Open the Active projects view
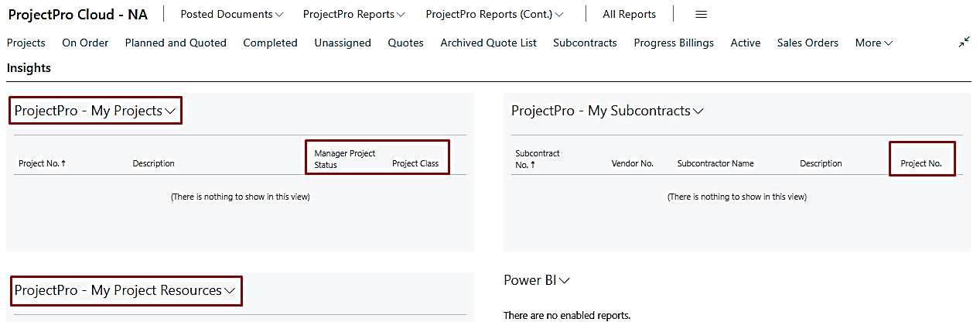 point(746,43)
